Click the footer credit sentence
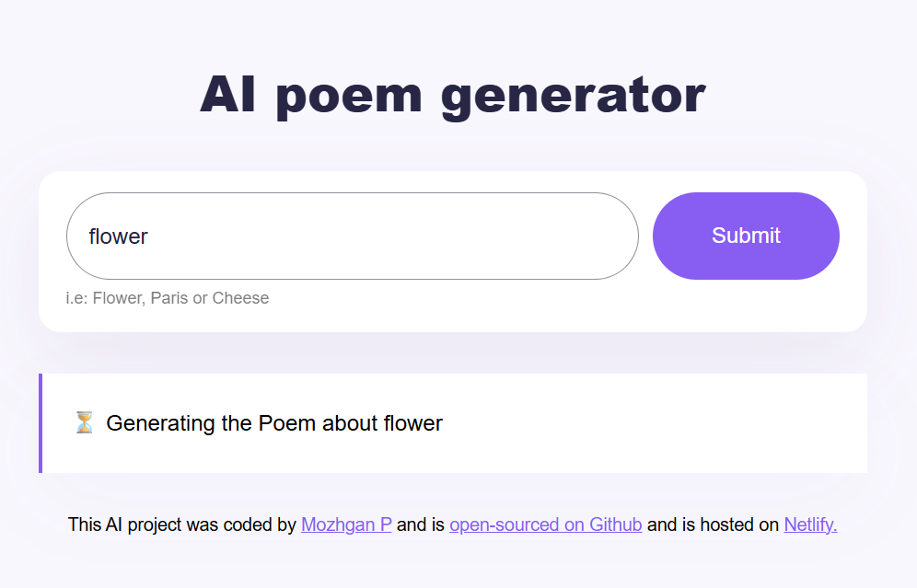This screenshot has width=917, height=588. tap(453, 525)
